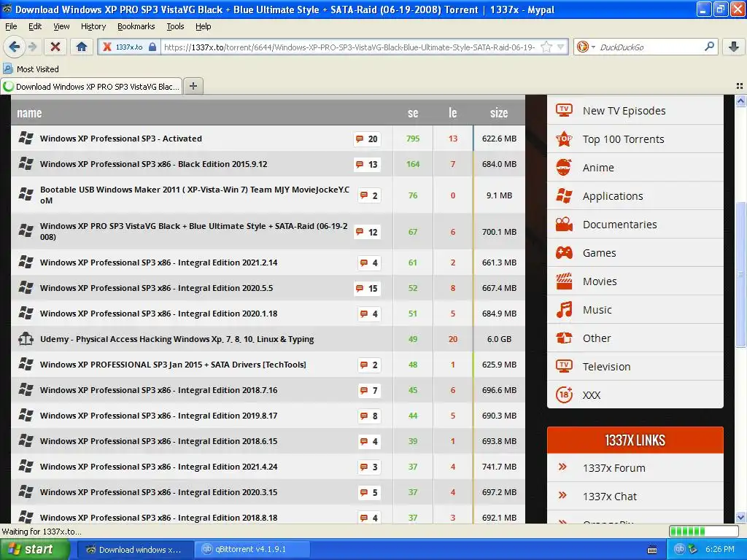Click the Anime category icon
The width and height of the screenshot is (747, 560).
[x=564, y=167]
